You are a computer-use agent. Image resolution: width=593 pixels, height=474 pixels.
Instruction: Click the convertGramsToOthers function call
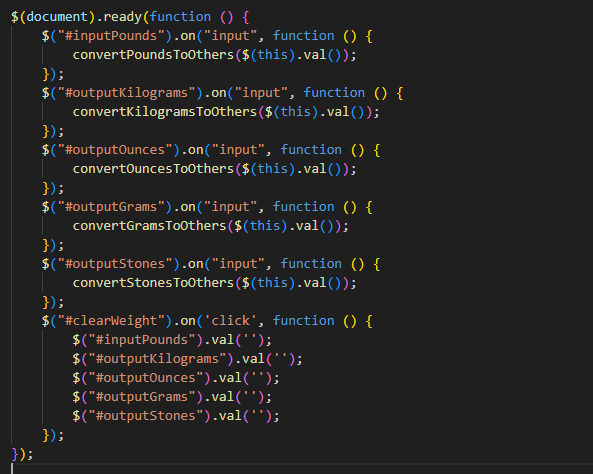coord(149,226)
